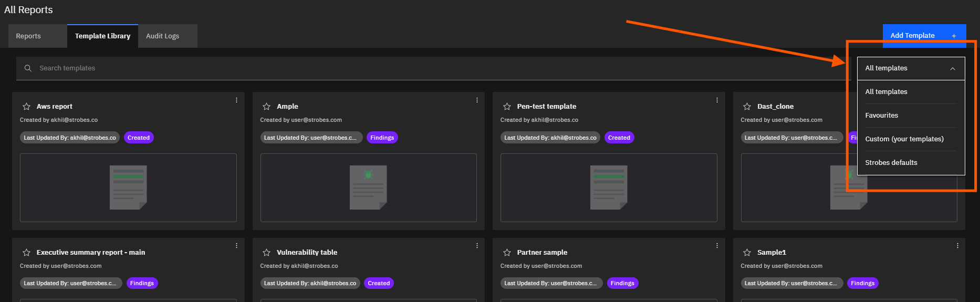This screenshot has height=302, width=980.
Task: Star the Pen-test template
Action: [507, 107]
